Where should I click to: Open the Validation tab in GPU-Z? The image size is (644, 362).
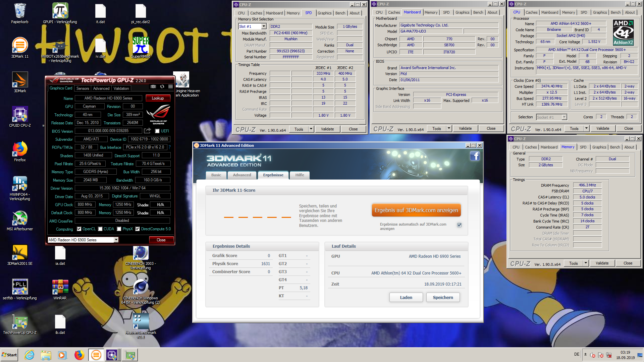point(121,88)
